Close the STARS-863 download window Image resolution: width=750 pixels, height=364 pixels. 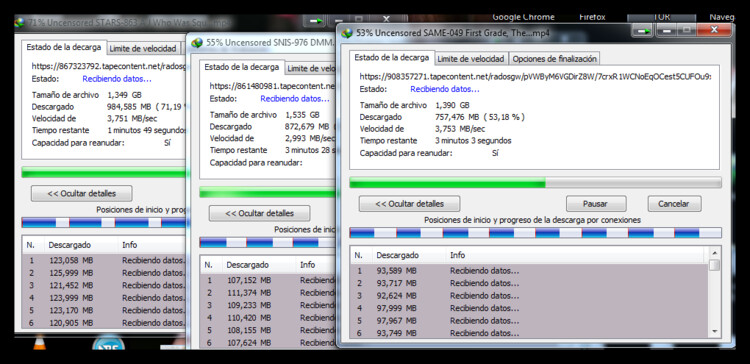pos(386,20)
